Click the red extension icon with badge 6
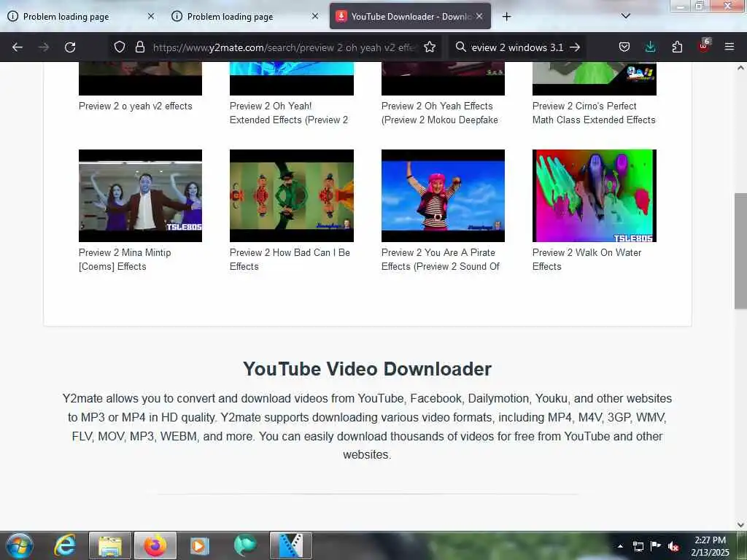The image size is (747, 560). pos(704,46)
